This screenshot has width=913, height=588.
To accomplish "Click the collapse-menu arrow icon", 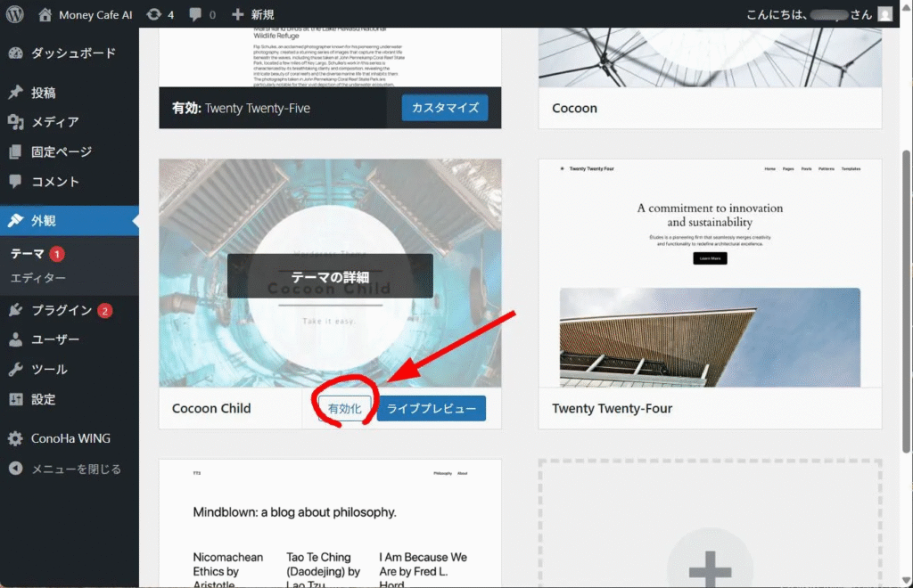I will (16, 469).
